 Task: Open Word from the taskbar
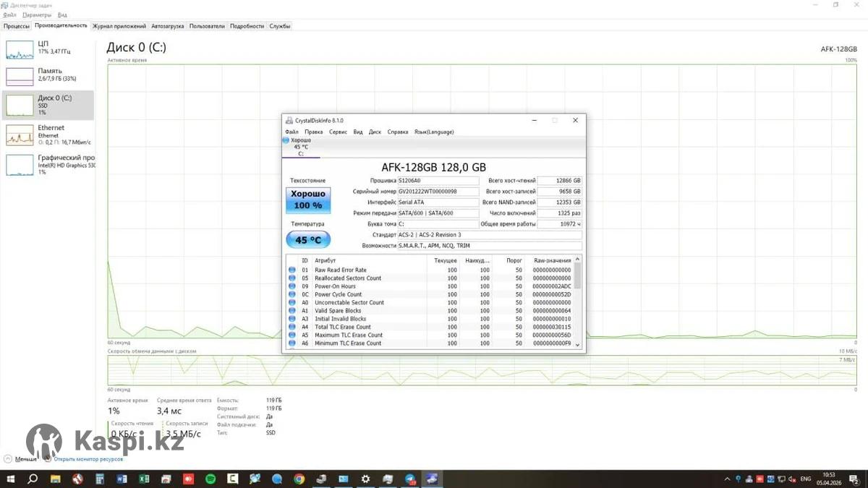[122, 479]
